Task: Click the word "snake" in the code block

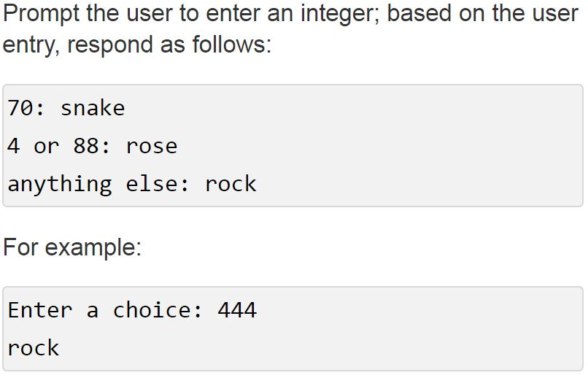Action: (x=93, y=109)
